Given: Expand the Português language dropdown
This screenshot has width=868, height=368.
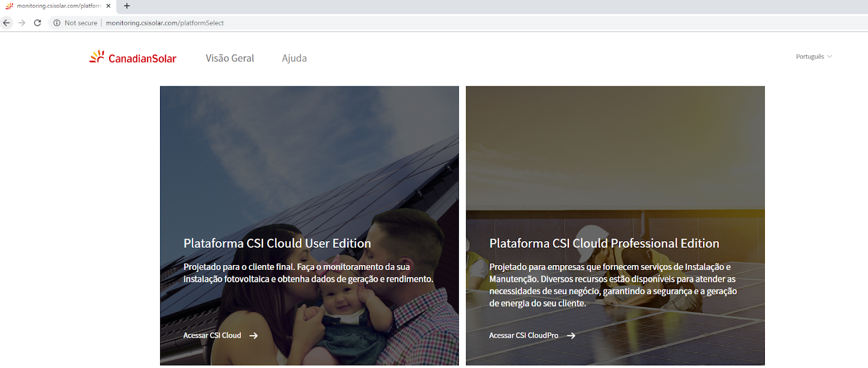Looking at the screenshot, I should [x=814, y=56].
